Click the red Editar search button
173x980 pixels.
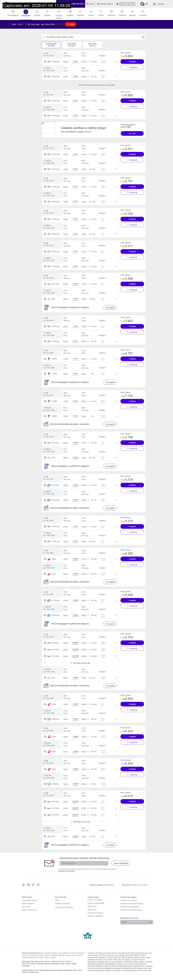tap(71, 24)
